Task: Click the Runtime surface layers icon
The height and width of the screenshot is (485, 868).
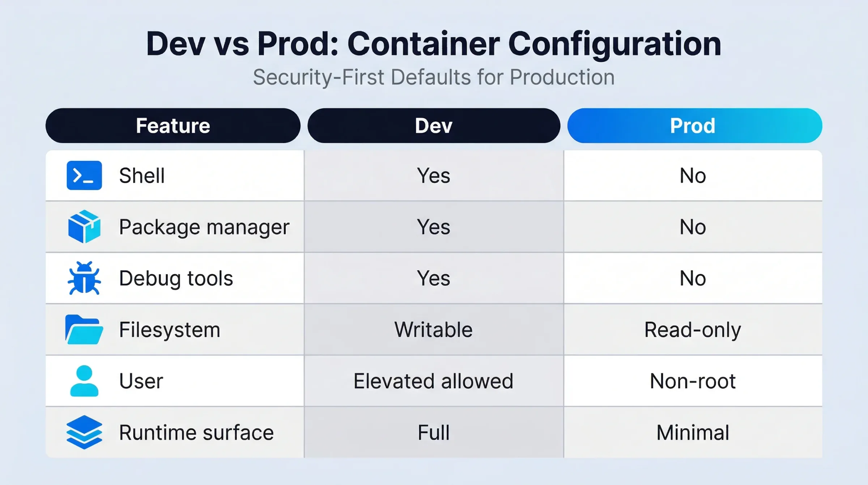Action: tap(84, 432)
